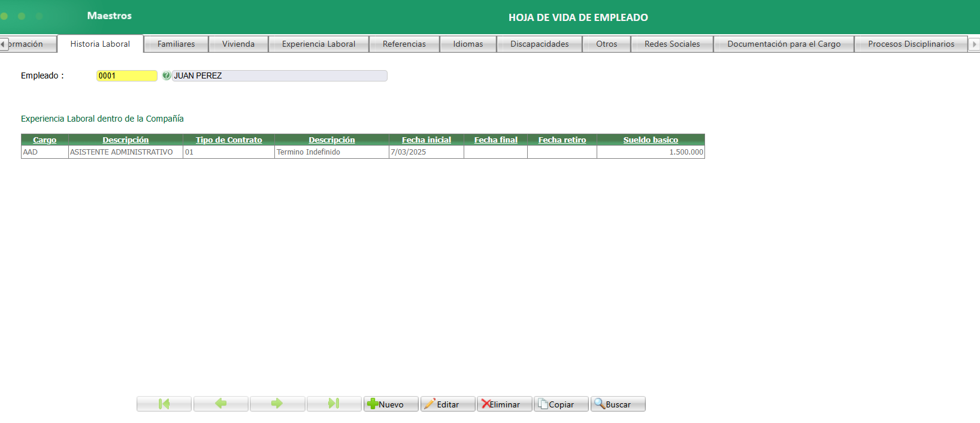Sort by Fecha inicial header
980x423 pixels.
pyautogui.click(x=427, y=140)
